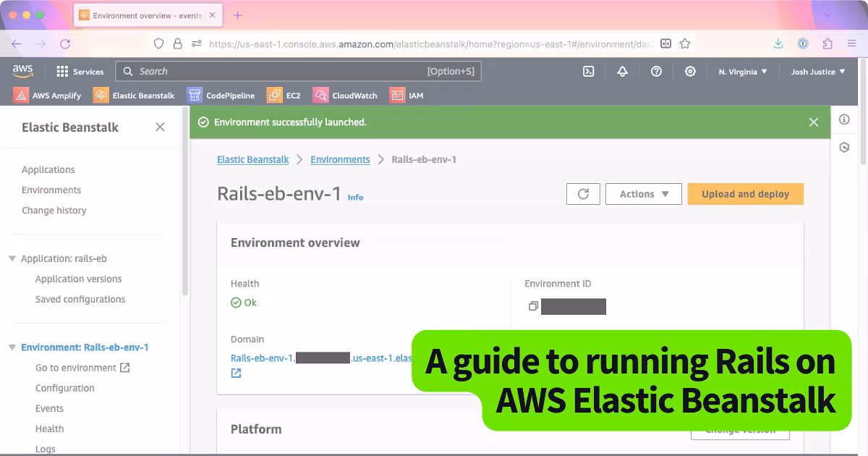Open tracking protection shield icon
The width and height of the screenshot is (868, 456).
pyautogui.click(x=159, y=43)
